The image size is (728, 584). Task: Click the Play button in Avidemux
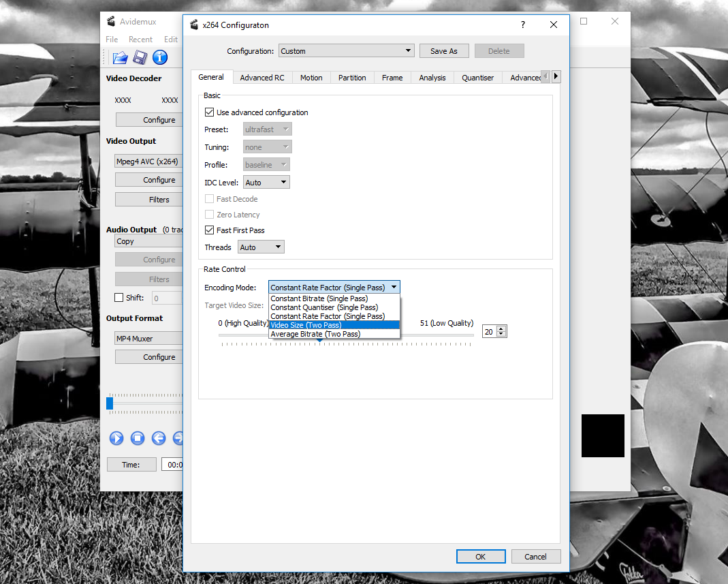[116, 438]
